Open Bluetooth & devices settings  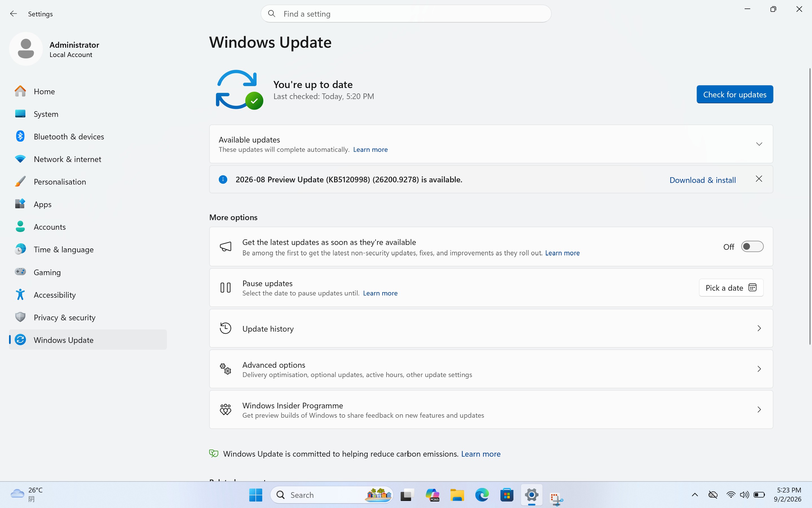click(88, 136)
